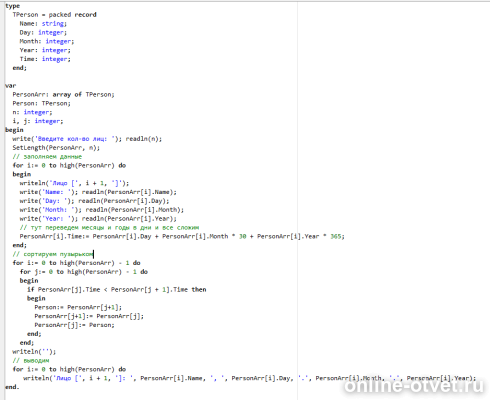Click the 'type' keyword at top
This screenshot has height=400, width=490.
(13, 6)
